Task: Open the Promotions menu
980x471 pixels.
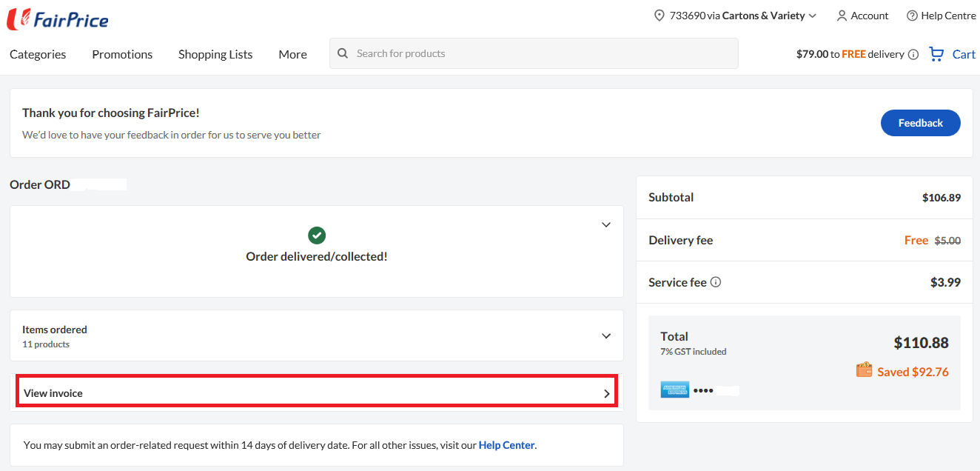Action: tap(122, 54)
